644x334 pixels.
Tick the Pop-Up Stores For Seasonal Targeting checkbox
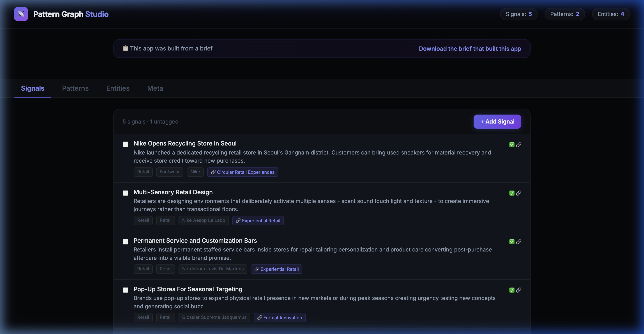pos(126,290)
